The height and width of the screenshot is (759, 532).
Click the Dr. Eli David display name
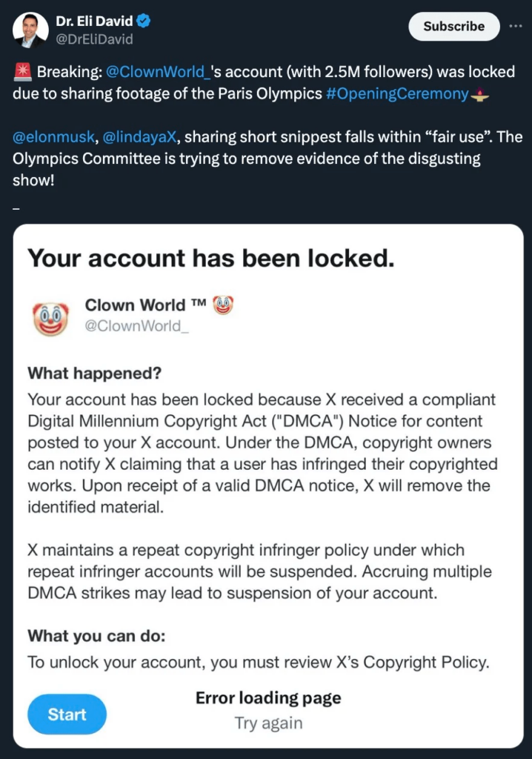[x=94, y=21]
